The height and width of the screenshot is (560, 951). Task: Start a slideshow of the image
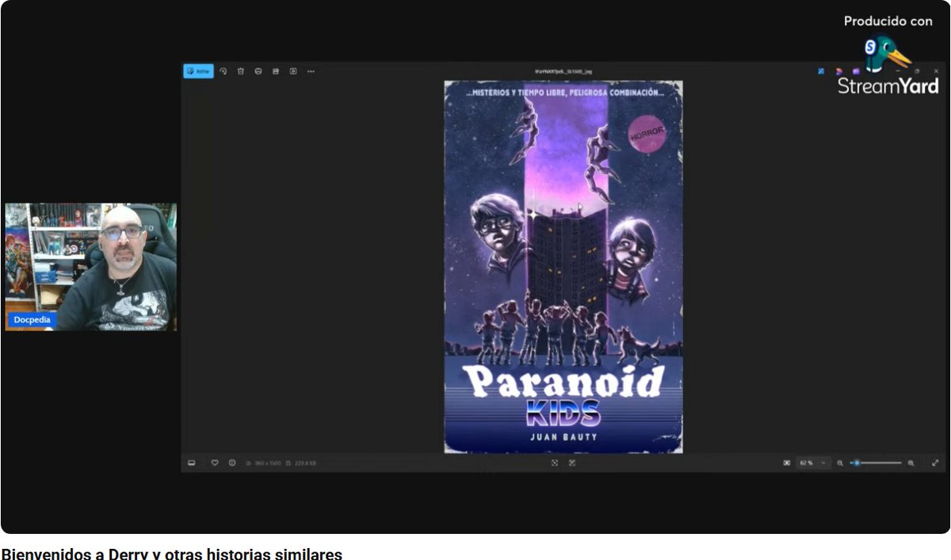(275, 71)
